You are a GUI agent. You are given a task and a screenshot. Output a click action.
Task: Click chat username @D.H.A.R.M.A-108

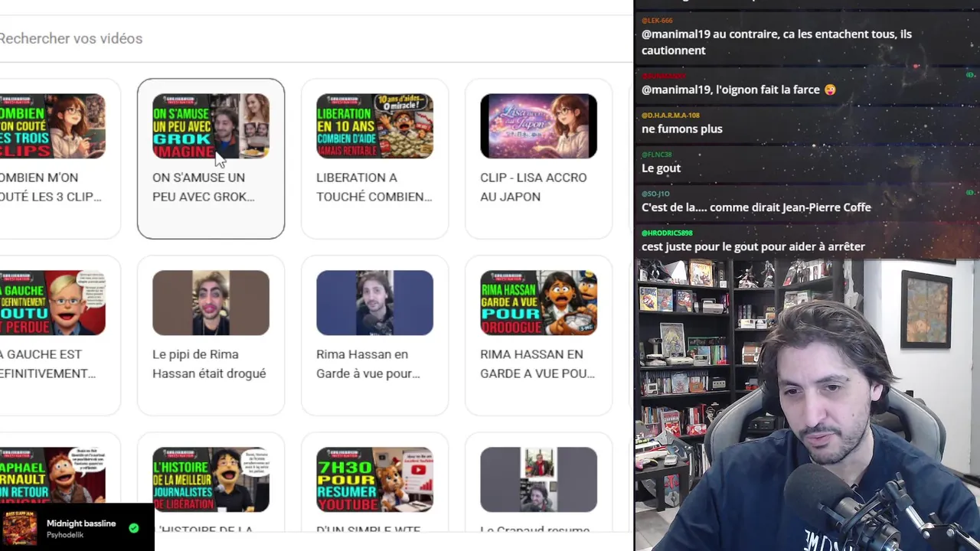[671, 116]
